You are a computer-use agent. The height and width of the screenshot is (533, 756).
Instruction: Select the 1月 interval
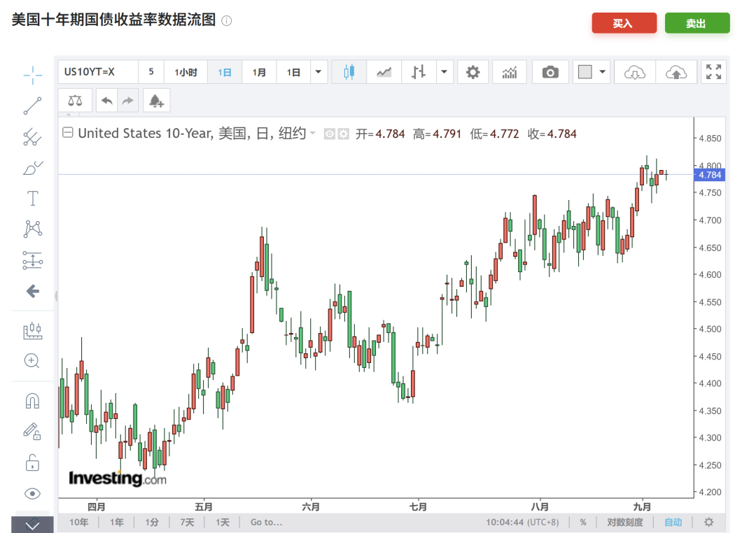click(259, 72)
